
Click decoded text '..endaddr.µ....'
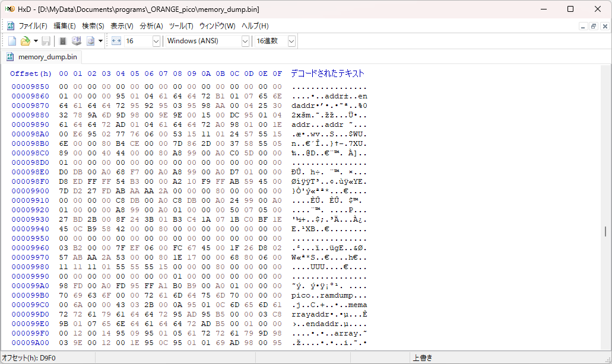[329, 324]
